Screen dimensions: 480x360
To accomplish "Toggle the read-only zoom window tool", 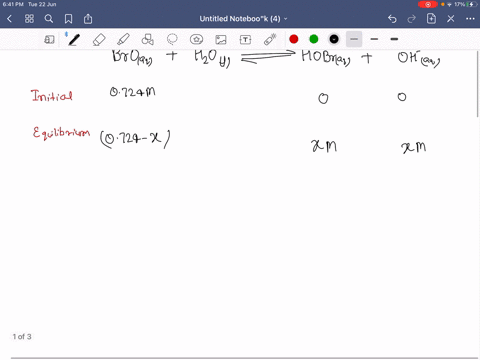I will pos(49,40).
